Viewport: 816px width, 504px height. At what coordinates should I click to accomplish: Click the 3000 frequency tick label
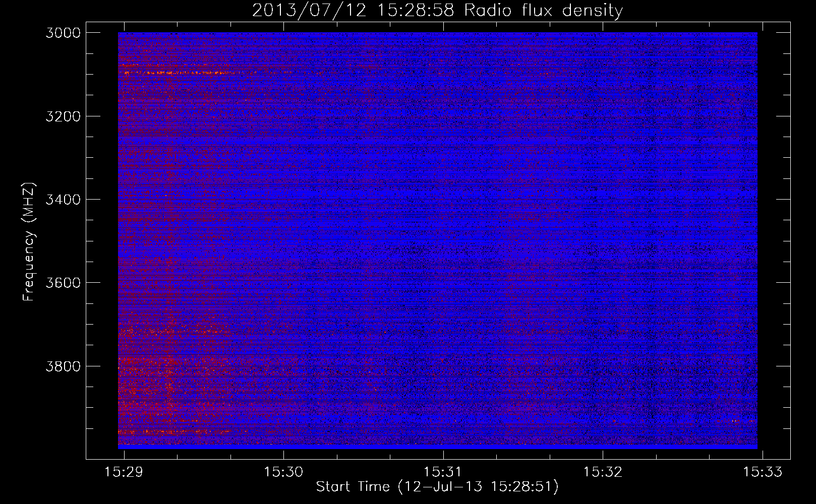tap(63, 33)
